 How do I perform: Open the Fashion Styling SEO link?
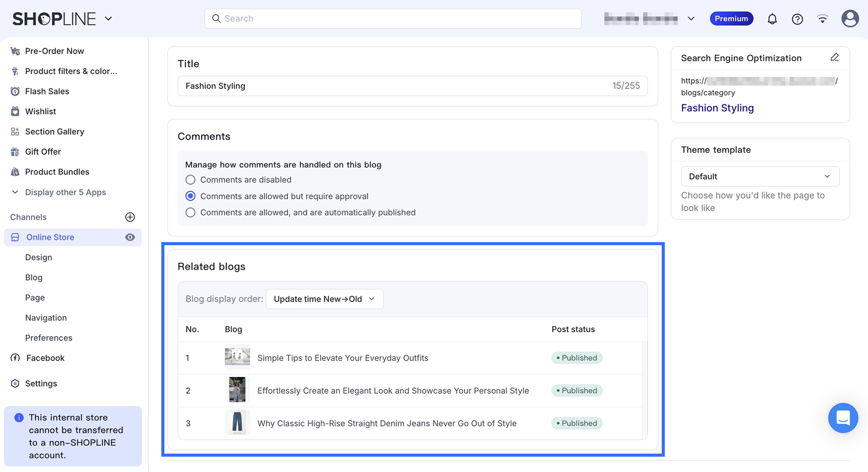pyautogui.click(x=717, y=108)
